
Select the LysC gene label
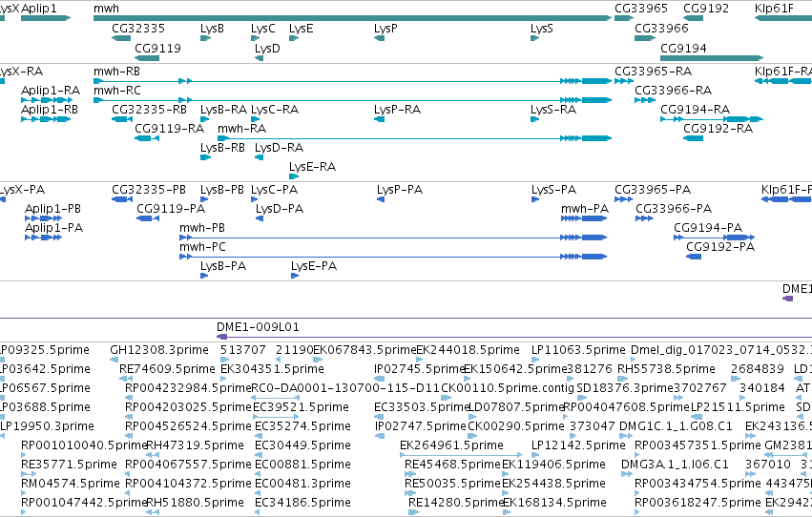[x=263, y=29]
